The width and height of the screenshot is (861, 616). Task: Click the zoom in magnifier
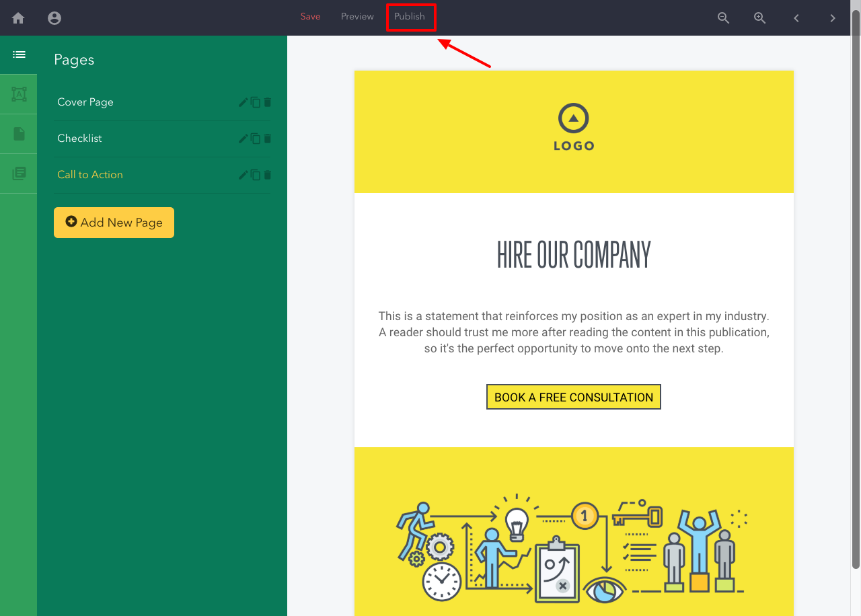(x=760, y=18)
